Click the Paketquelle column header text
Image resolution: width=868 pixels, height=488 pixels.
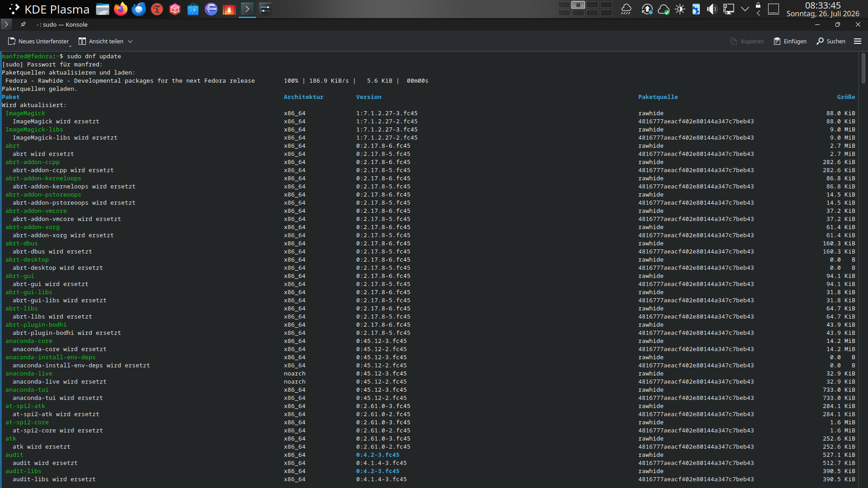[x=658, y=97]
